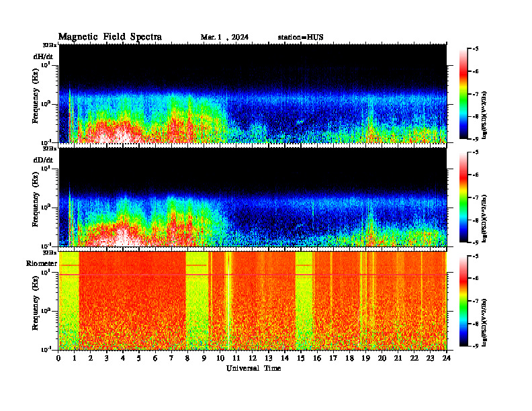Viewport: 532px width, 411px height.
Task: Click the hour 0 tick label
Action: coord(58,359)
